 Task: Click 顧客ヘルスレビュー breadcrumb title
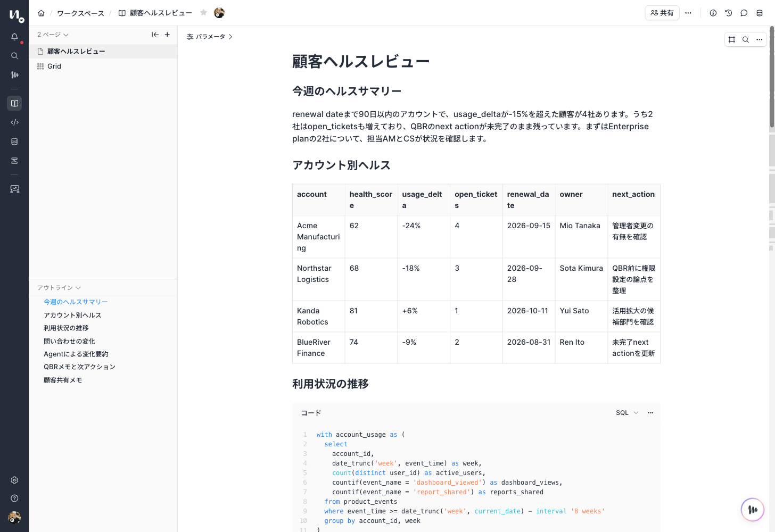click(x=161, y=13)
